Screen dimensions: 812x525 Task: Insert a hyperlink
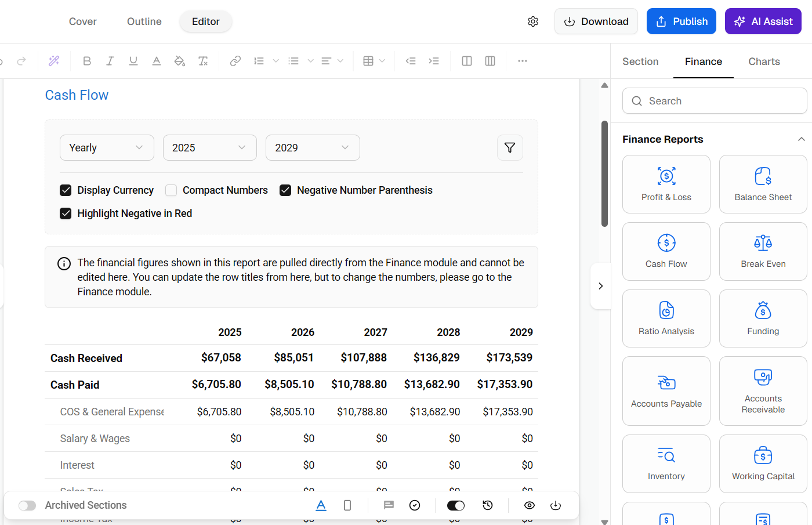235,61
